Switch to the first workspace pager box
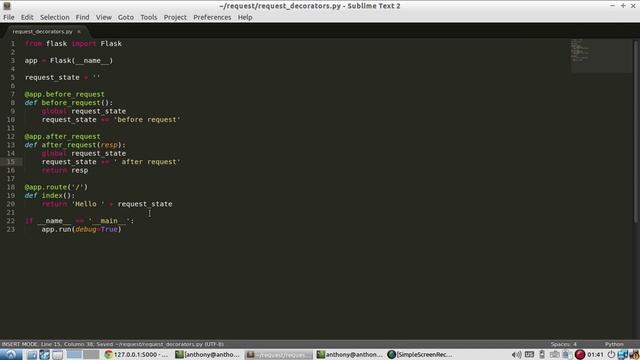The height and width of the screenshot is (360, 640). (74, 355)
